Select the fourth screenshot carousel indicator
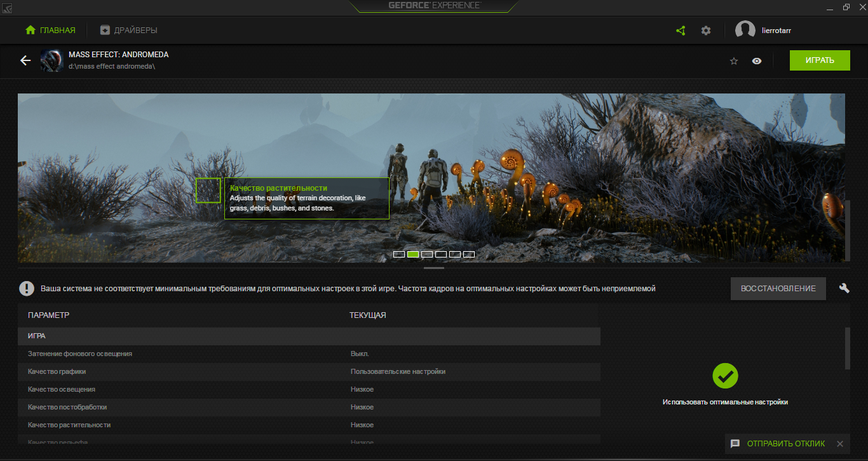Viewport: 868px width, 461px height. 441,254
